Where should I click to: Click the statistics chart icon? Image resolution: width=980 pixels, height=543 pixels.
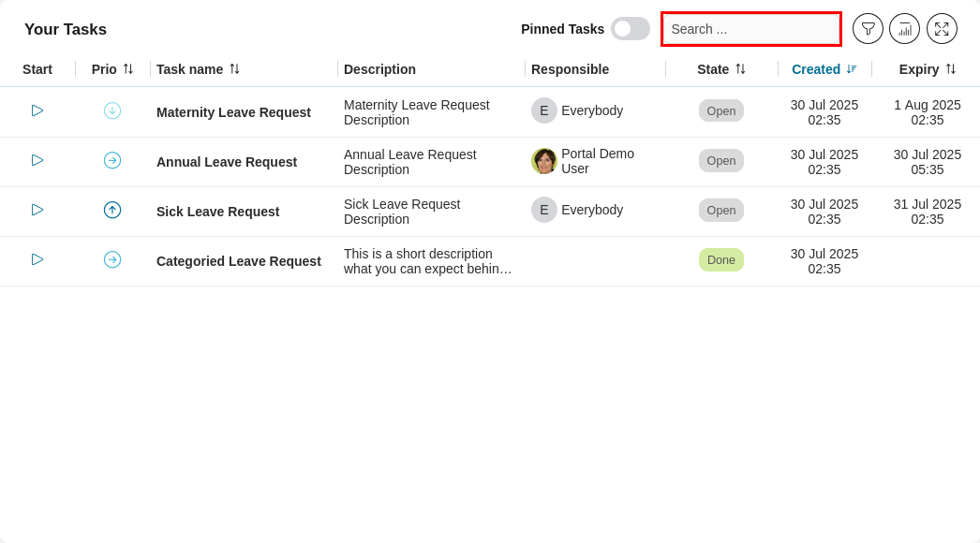(904, 29)
